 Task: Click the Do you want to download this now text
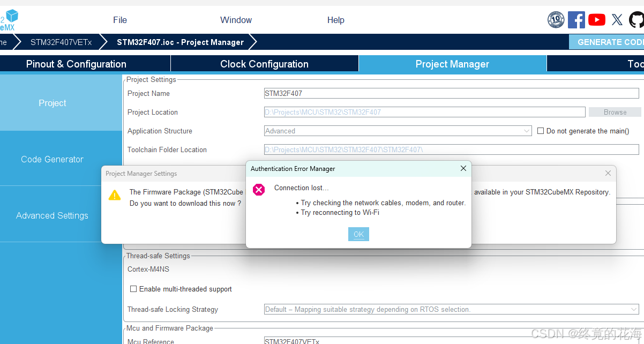(x=185, y=204)
